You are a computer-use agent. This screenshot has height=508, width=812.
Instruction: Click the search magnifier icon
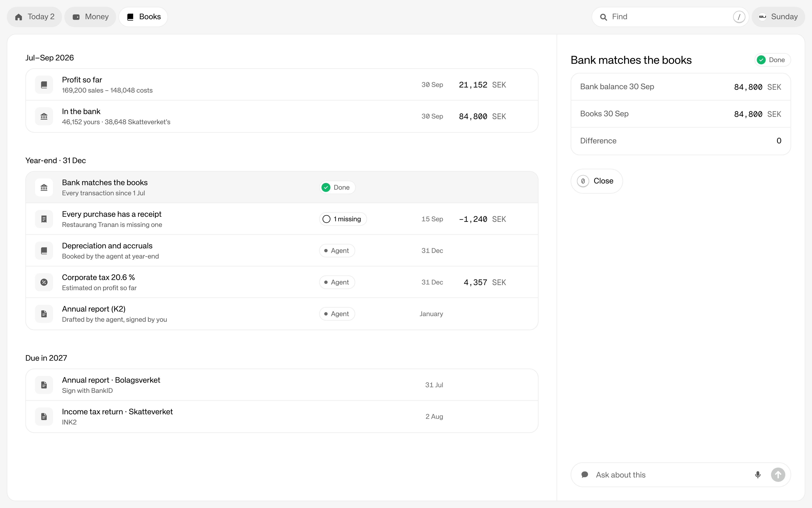pos(603,17)
